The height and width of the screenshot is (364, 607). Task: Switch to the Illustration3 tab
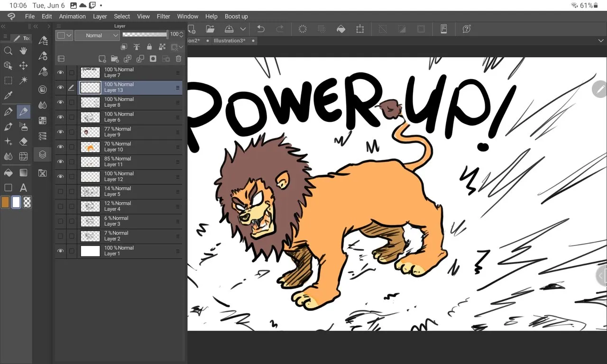click(230, 41)
